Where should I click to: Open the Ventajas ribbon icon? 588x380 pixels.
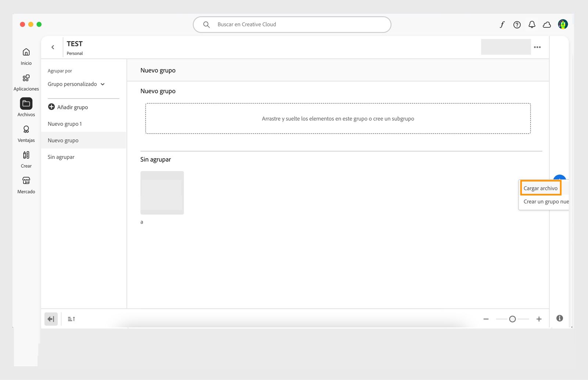coord(26,129)
